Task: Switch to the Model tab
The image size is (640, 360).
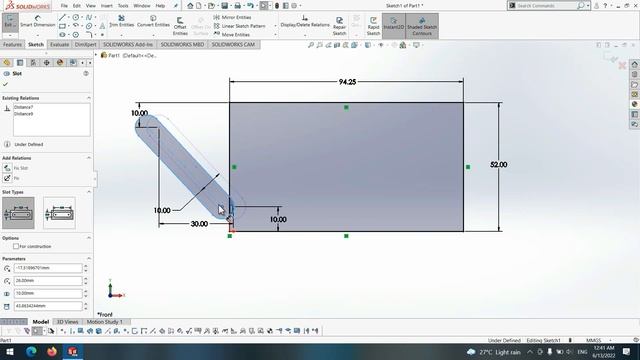Action: (x=40, y=322)
